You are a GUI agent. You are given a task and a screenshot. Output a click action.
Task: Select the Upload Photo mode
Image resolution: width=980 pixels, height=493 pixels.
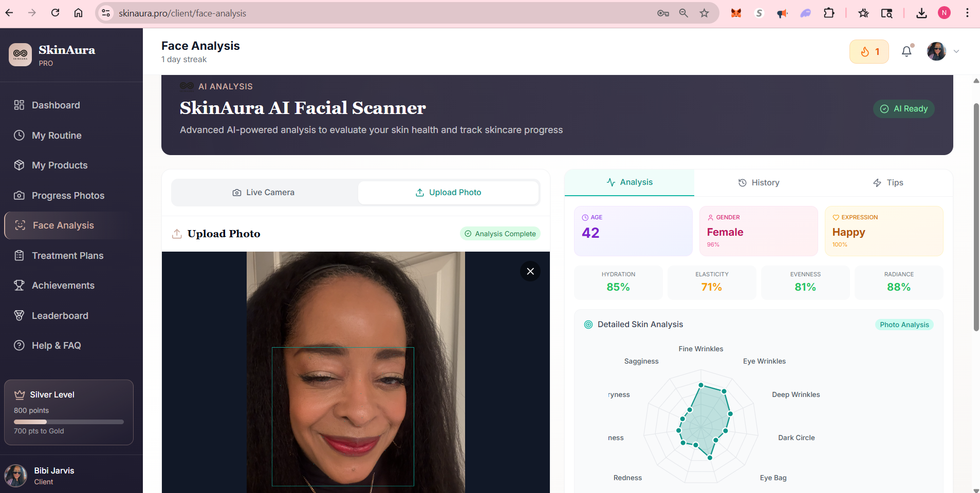pyautogui.click(x=448, y=193)
